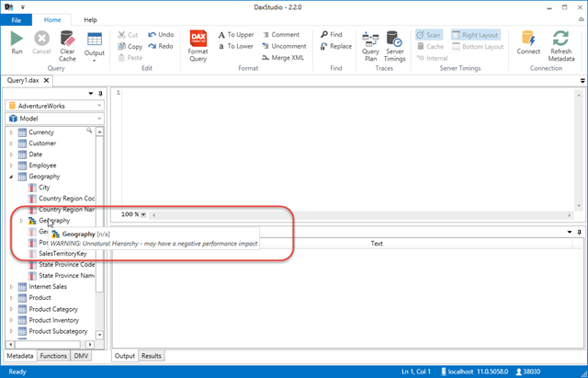Viewport: 588px width, 378px height.
Task: Open the AdventureWorks database dropdown
Action: [55, 106]
